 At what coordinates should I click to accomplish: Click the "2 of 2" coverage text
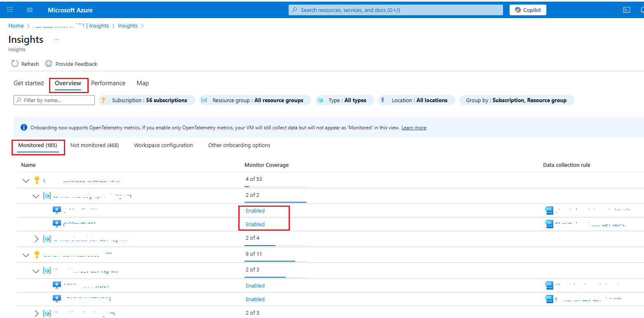pyautogui.click(x=252, y=195)
